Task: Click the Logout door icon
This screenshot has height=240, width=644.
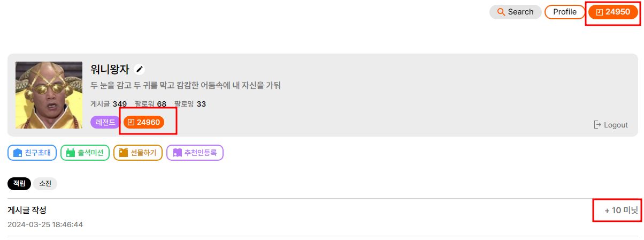Action: tap(597, 125)
